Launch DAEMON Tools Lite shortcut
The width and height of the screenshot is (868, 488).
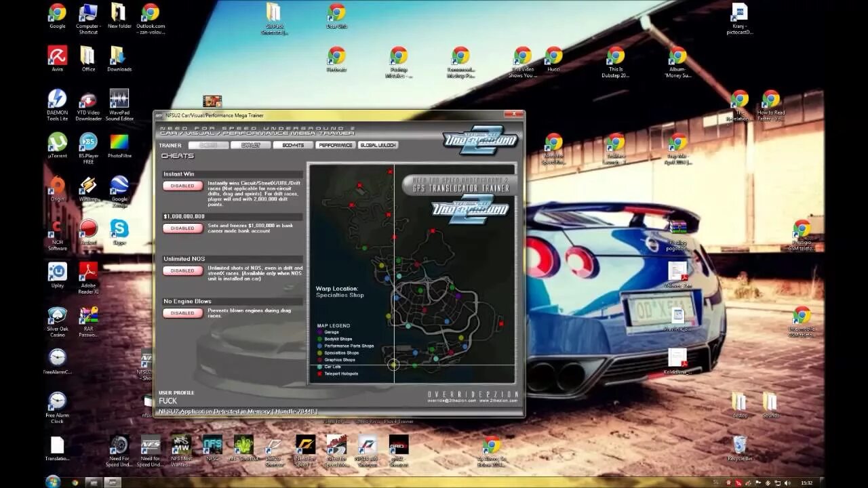[x=57, y=105]
